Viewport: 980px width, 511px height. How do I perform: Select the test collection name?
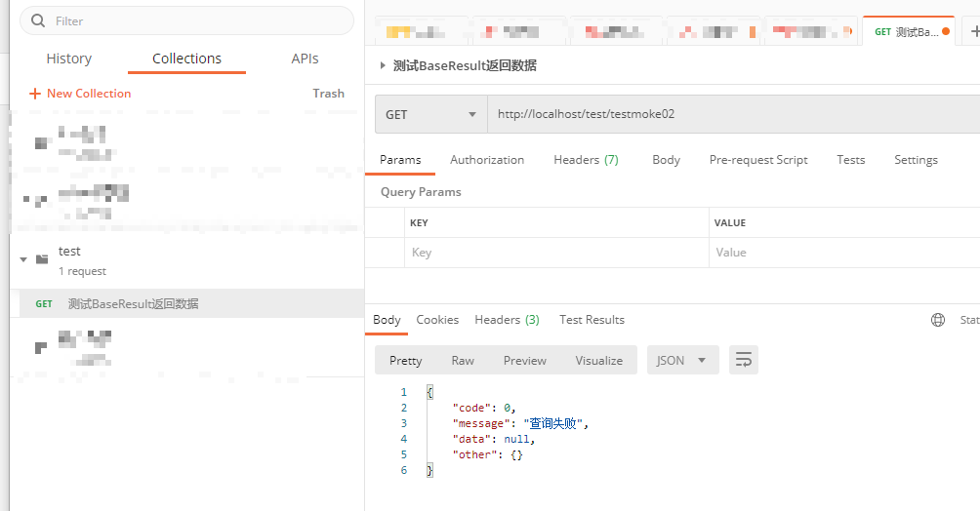tap(69, 252)
